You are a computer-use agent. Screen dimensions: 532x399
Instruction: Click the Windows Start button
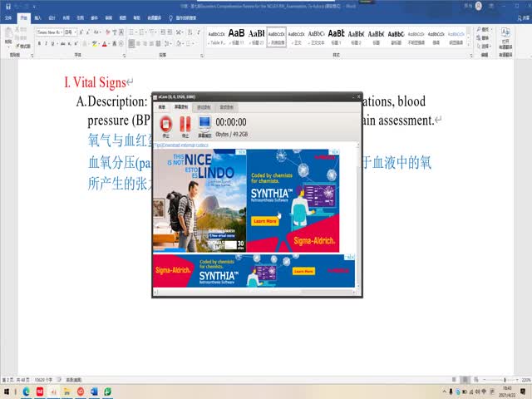coord(7,392)
